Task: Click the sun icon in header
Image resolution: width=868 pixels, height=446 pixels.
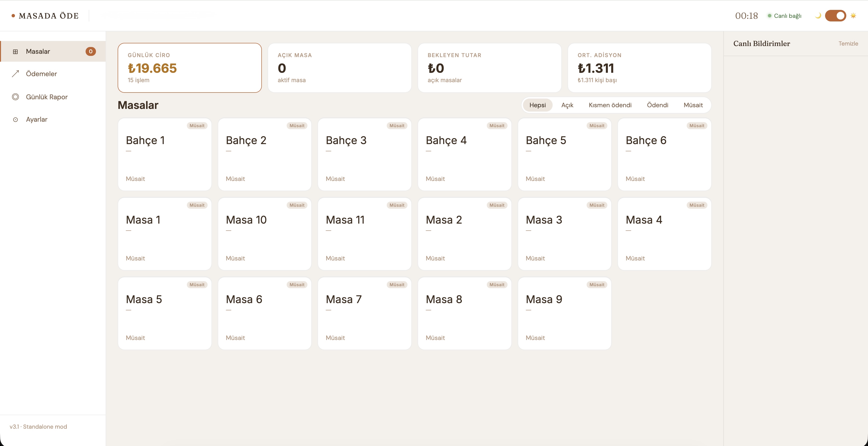Action: tap(853, 15)
